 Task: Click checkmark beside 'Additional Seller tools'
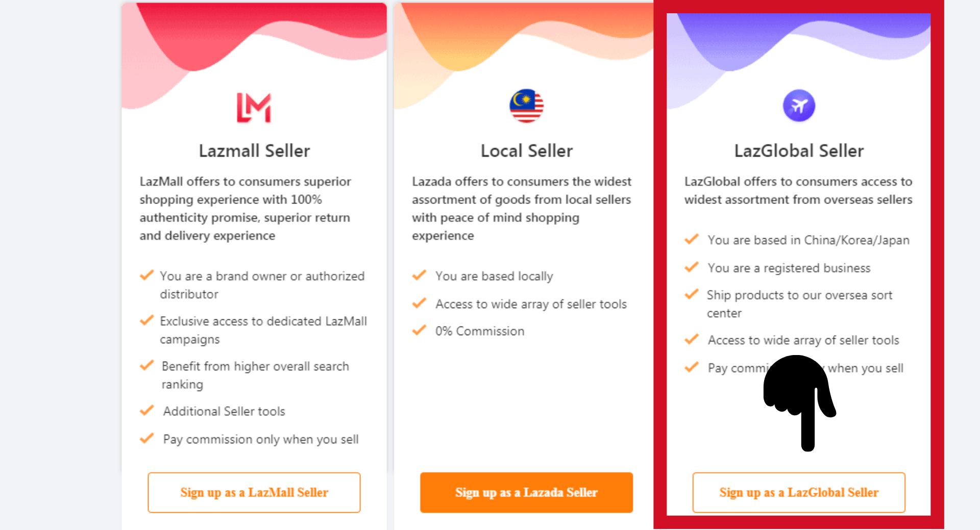(147, 411)
